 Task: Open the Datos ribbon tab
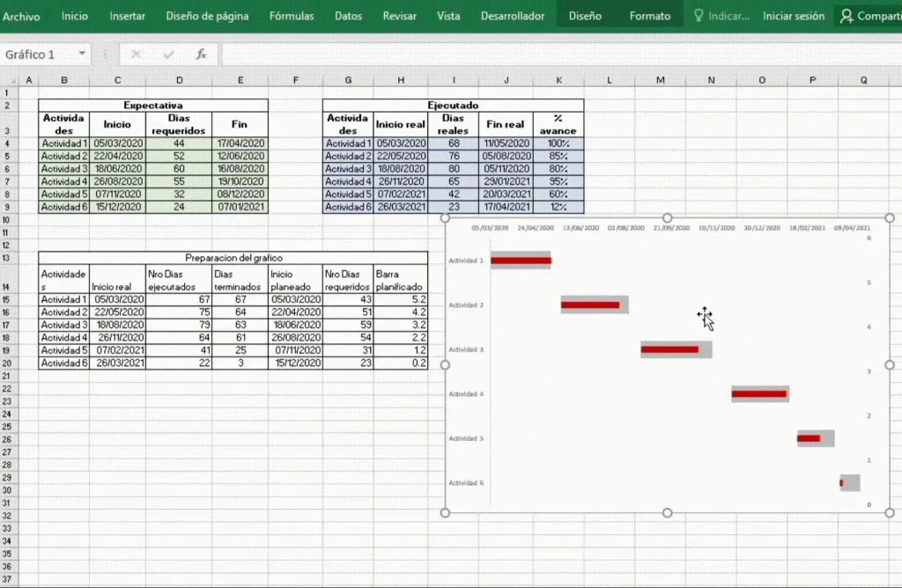pos(349,16)
